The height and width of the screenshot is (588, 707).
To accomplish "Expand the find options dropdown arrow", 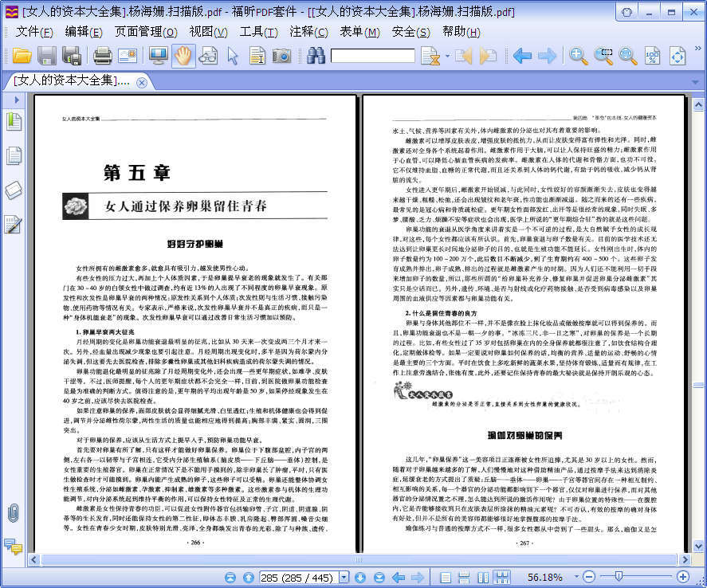I will pyautogui.click(x=447, y=57).
